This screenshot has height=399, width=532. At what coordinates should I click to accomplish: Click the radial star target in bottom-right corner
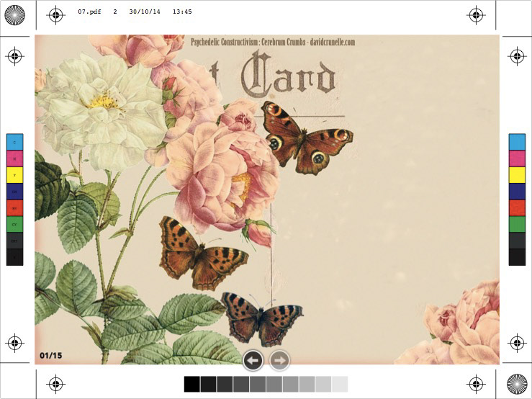[x=517, y=384]
